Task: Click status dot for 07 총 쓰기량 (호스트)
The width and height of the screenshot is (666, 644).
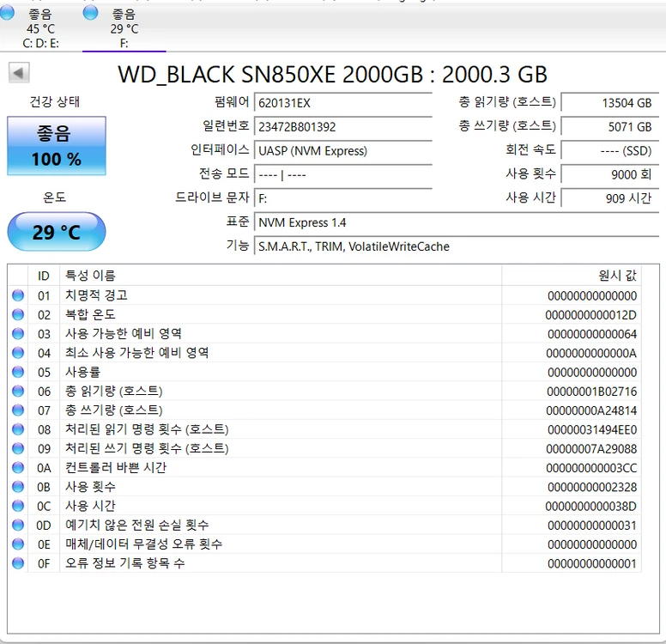Action: (18, 410)
